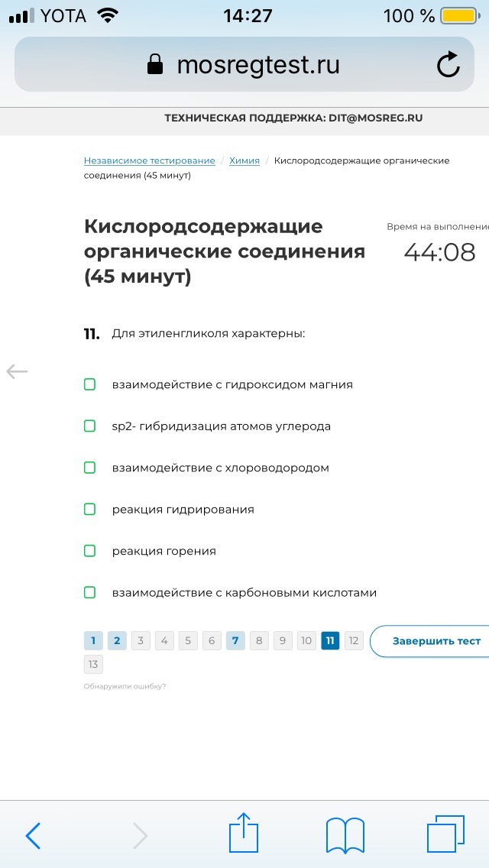The width and height of the screenshot is (489, 868).
Task: Go to previous question with left arrow
Action: [x=17, y=371]
